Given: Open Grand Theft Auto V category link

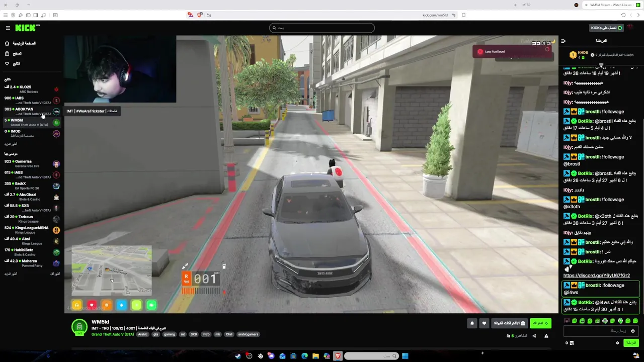Looking at the screenshot, I should (113, 334).
